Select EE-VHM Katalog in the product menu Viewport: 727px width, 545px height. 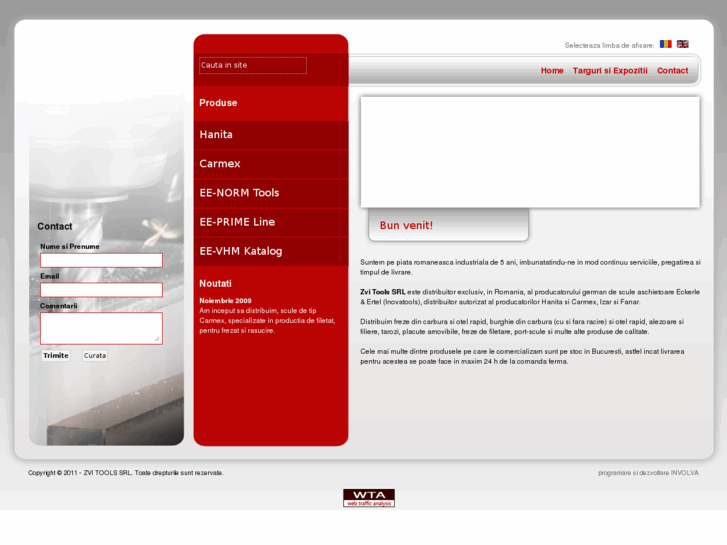271,252
